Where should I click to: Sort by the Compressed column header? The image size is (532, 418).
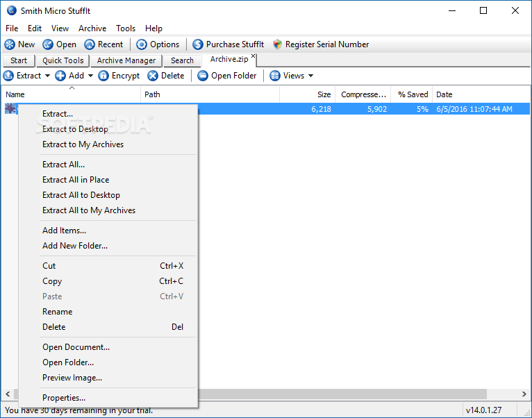pos(363,94)
